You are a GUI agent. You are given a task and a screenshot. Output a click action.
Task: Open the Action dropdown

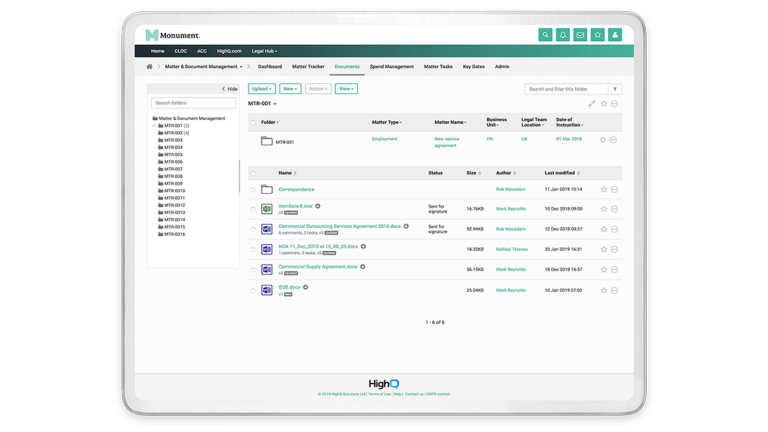pyautogui.click(x=318, y=89)
